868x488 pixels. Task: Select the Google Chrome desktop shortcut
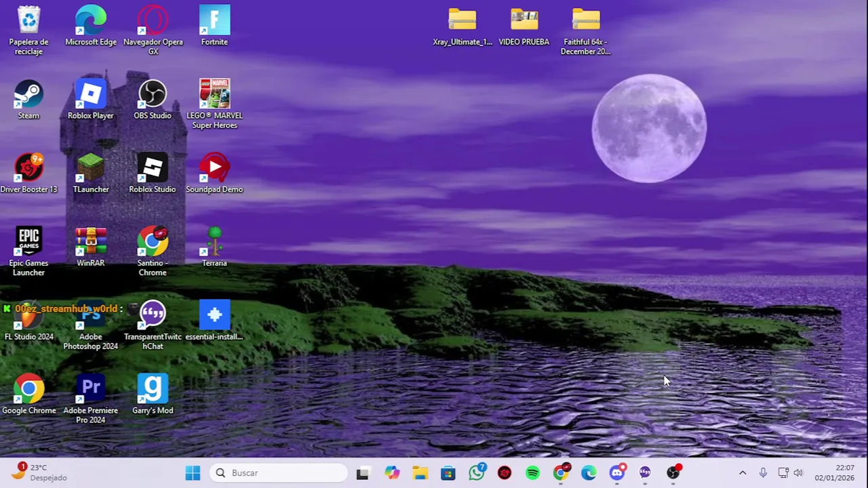pyautogui.click(x=28, y=394)
